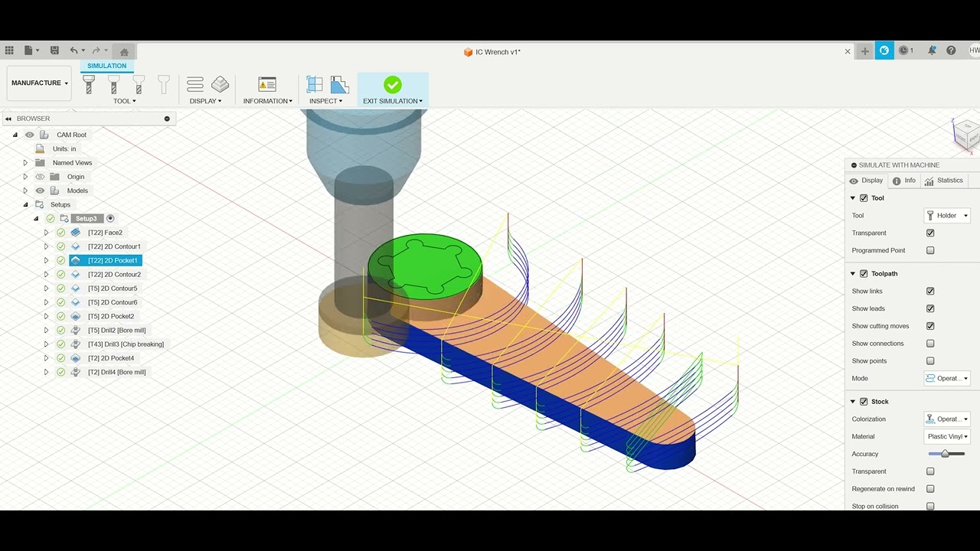980x551 pixels.
Task: Add a new document tab with plus
Action: tap(865, 51)
